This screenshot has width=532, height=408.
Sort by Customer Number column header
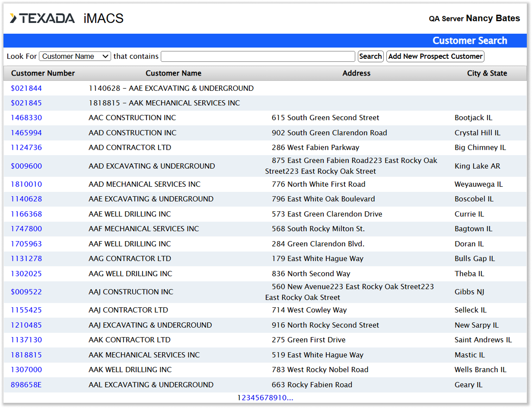tap(43, 73)
